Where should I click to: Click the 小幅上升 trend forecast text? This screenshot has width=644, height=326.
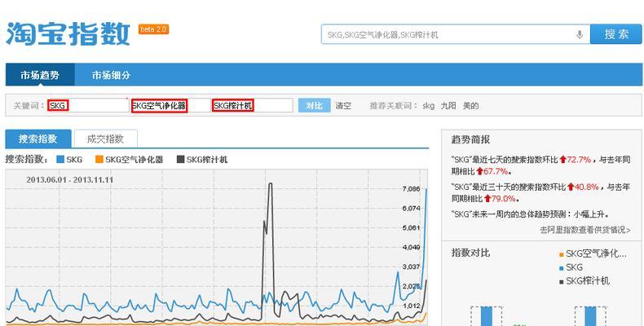tap(589, 214)
